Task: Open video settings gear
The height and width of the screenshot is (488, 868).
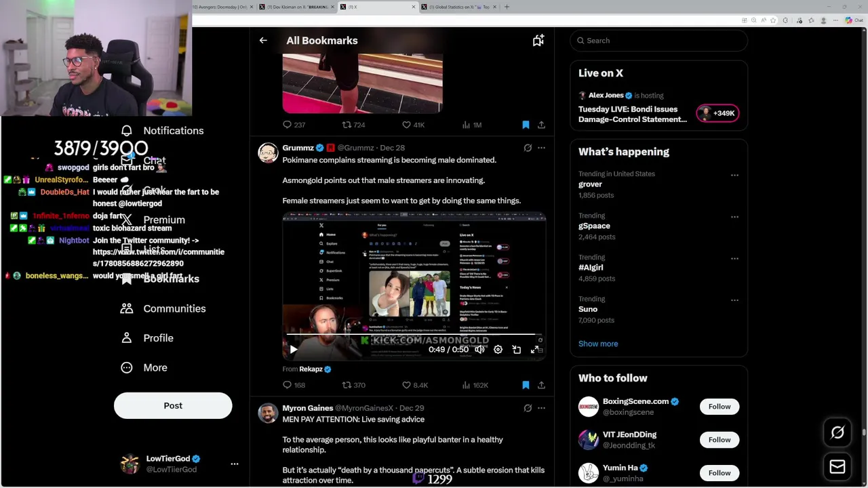Action: click(498, 350)
